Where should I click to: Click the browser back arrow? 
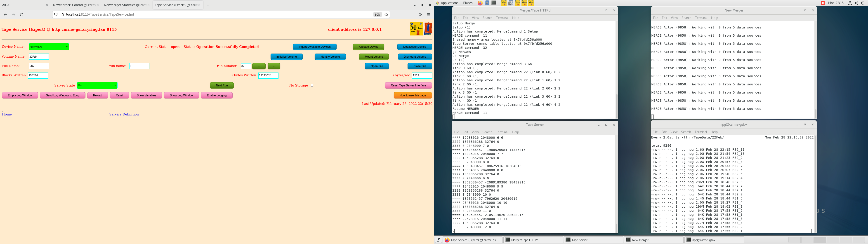[5, 14]
